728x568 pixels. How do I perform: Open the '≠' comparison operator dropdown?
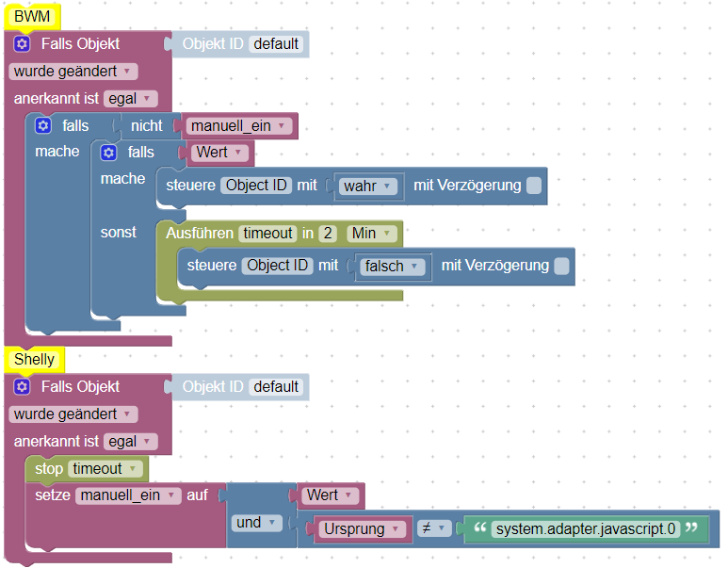pos(434,528)
